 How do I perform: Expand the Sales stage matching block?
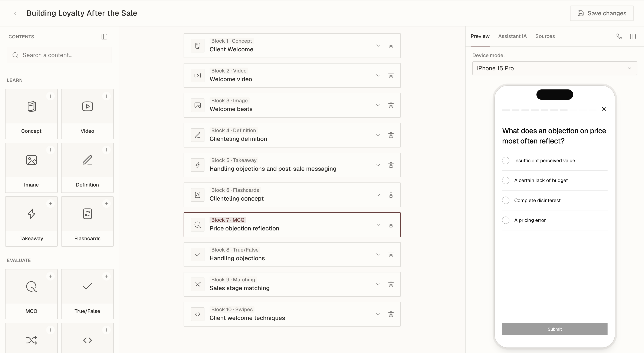pos(378,284)
